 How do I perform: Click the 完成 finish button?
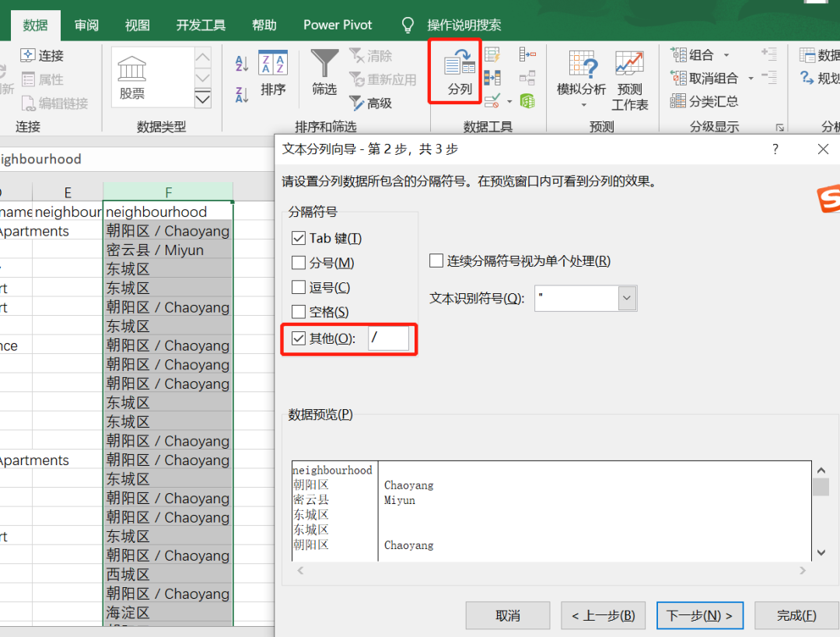(x=796, y=615)
